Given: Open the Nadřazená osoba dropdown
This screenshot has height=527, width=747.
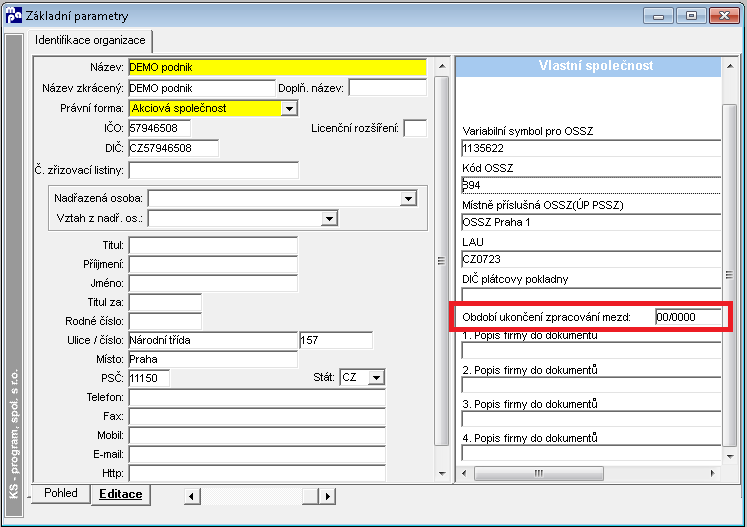Looking at the screenshot, I should tap(408, 198).
